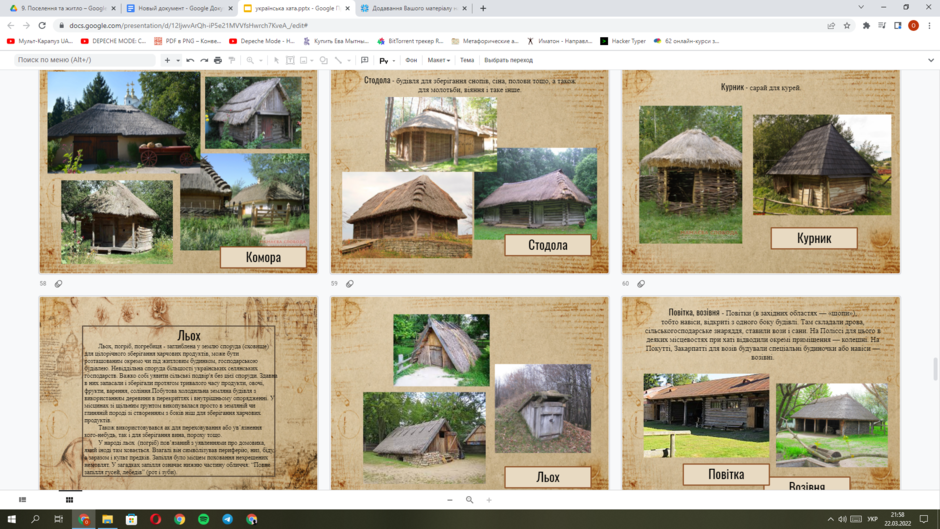
Task: Switch to the Поселення та житло tab
Action: (x=61, y=8)
